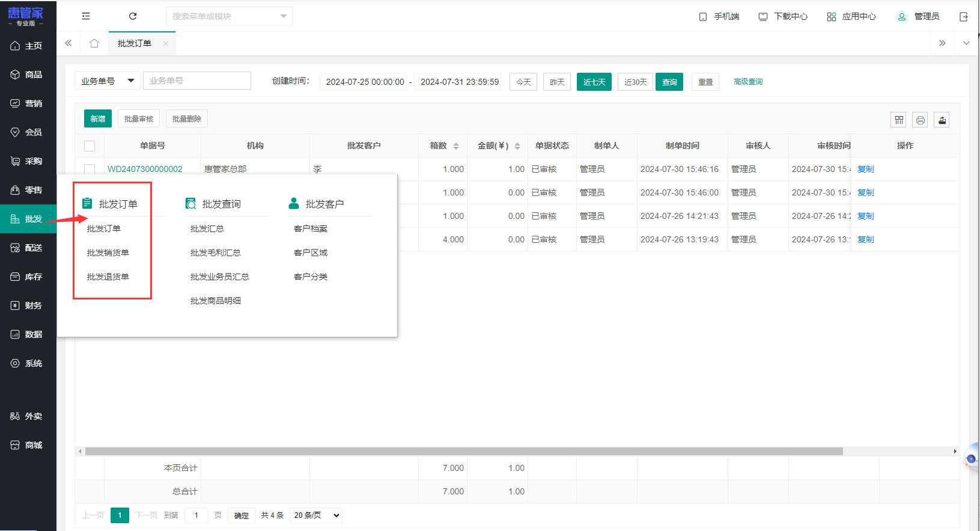Click the horizontal scrollbar under the table
The height and width of the screenshot is (531, 980).
click(463, 451)
